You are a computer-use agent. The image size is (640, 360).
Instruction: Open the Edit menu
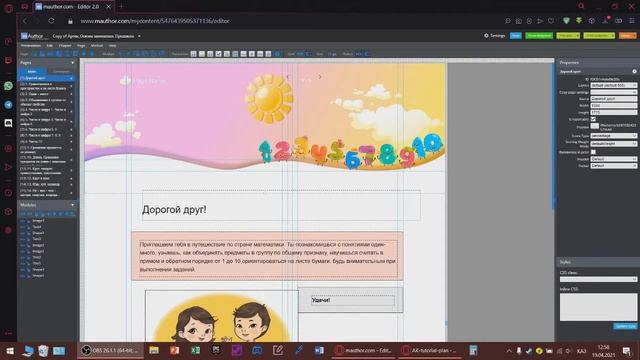(50, 46)
